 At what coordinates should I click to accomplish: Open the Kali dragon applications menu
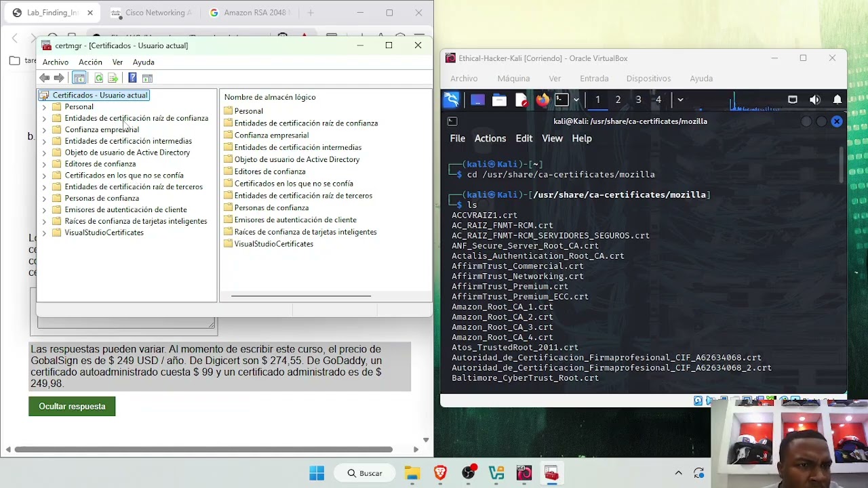(x=451, y=100)
